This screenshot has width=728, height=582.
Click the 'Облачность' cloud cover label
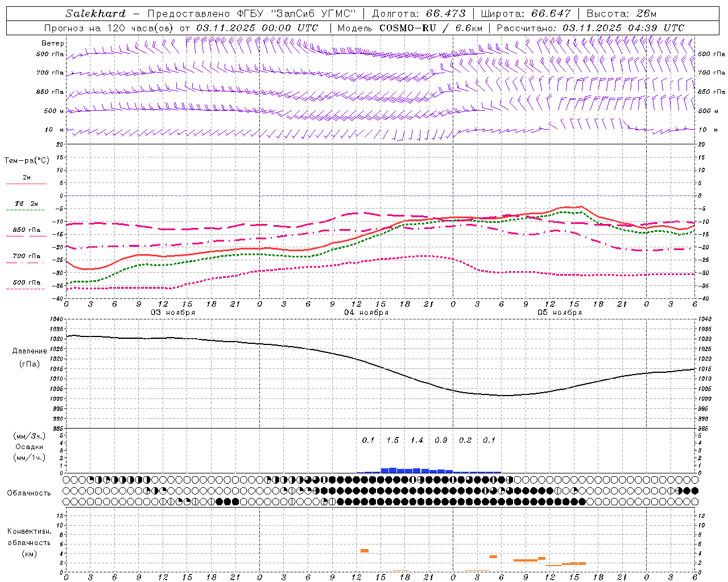click(29, 493)
